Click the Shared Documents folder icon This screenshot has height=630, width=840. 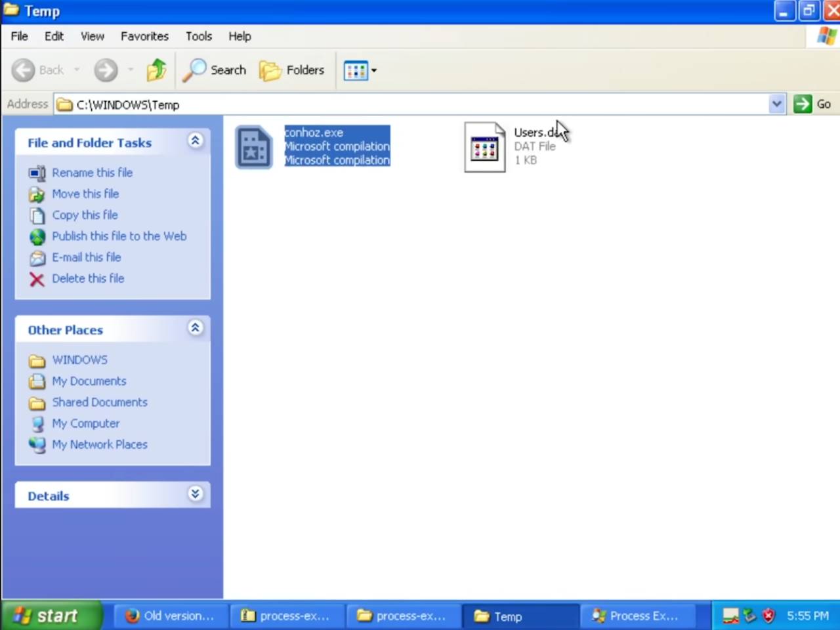37,403
